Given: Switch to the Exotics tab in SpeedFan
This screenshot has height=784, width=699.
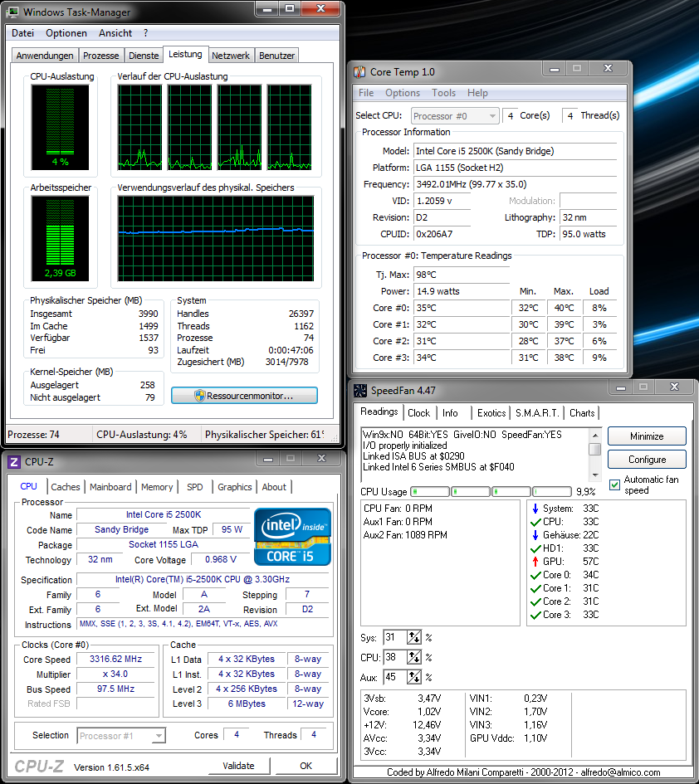Looking at the screenshot, I should [491, 413].
